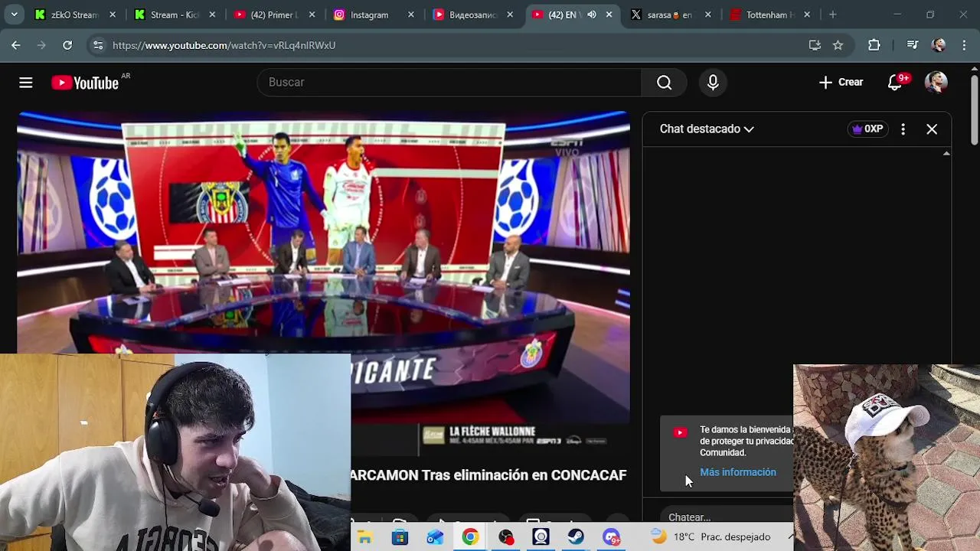
Task: Open the Crear upload menu
Action: tap(841, 83)
